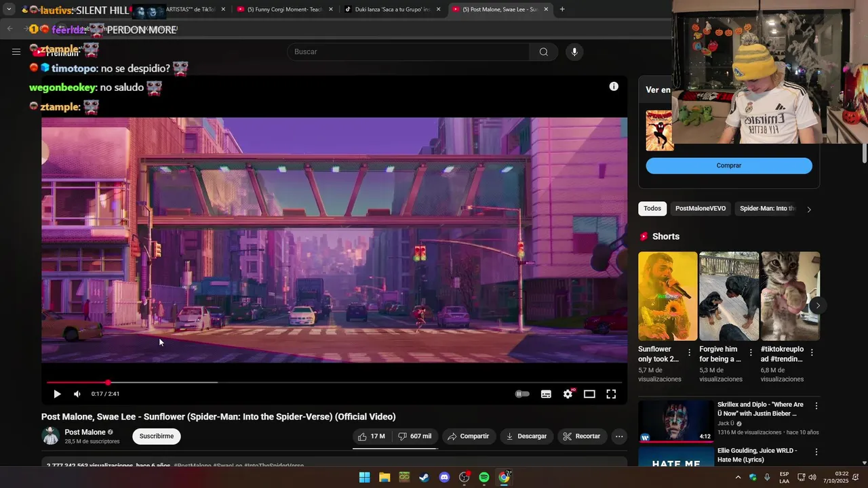Open a new browser tab with plus
Image resolution: width=868 pixels, height=488 pixels.
click(x=562, y=9)
